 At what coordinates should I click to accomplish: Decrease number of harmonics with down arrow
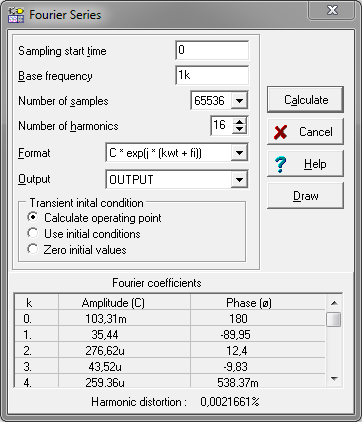[239, 130]
